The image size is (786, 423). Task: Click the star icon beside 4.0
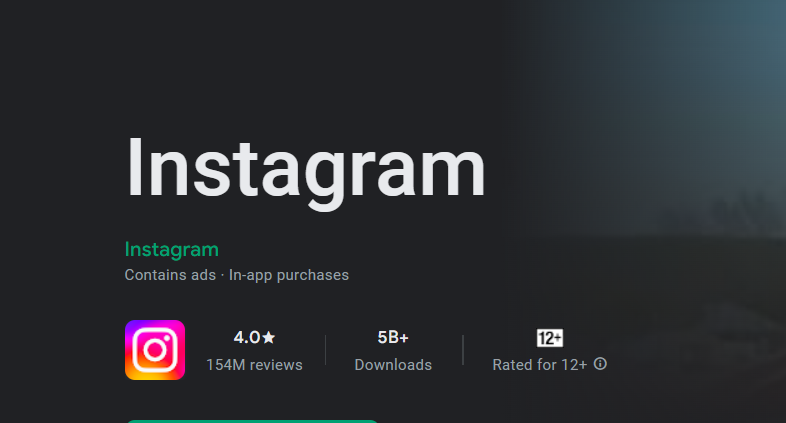click(x=269, y=338)
